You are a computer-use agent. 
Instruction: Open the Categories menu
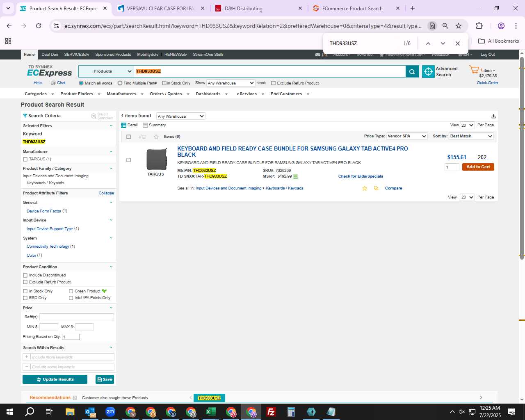pyautogui.click(x=39, y=94)
